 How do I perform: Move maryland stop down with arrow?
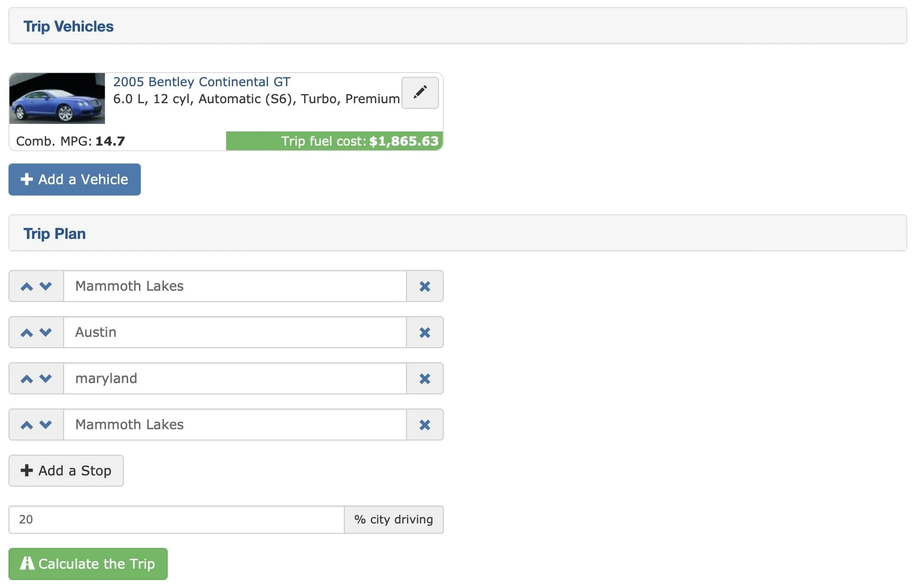(x=46, y=378)
